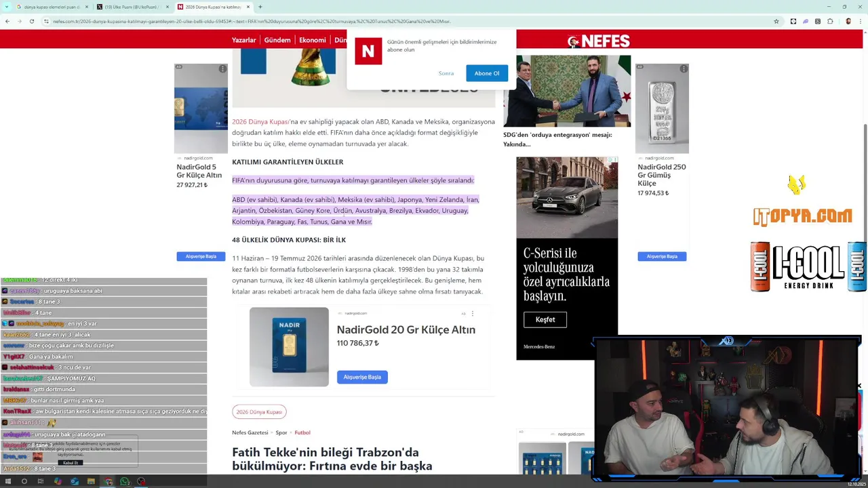
Task: Open the black square extension icon
Action: point(793,21)
